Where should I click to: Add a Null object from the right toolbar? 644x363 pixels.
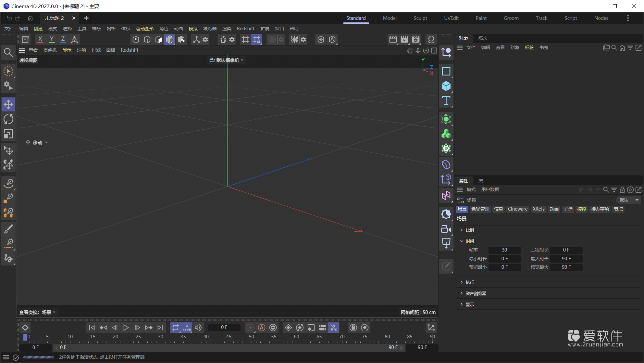click(446, 52)
